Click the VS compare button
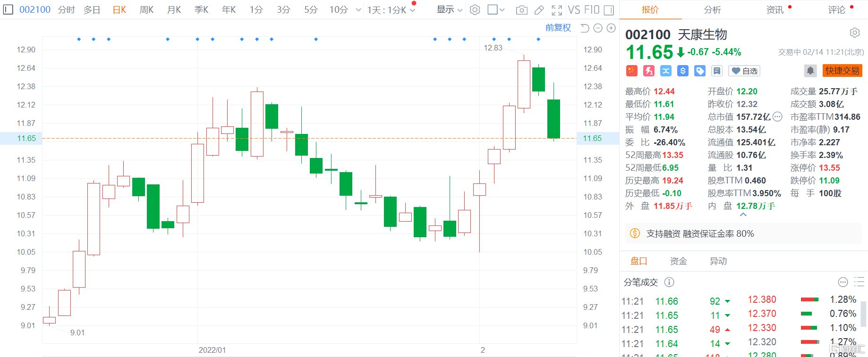Screen dimensions: 868x357 (x=574, y=10)
